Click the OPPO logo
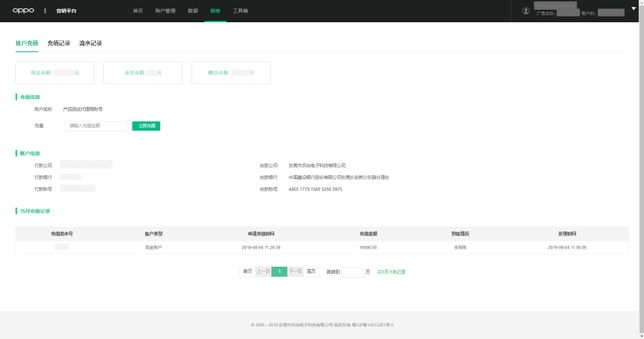 23,11
